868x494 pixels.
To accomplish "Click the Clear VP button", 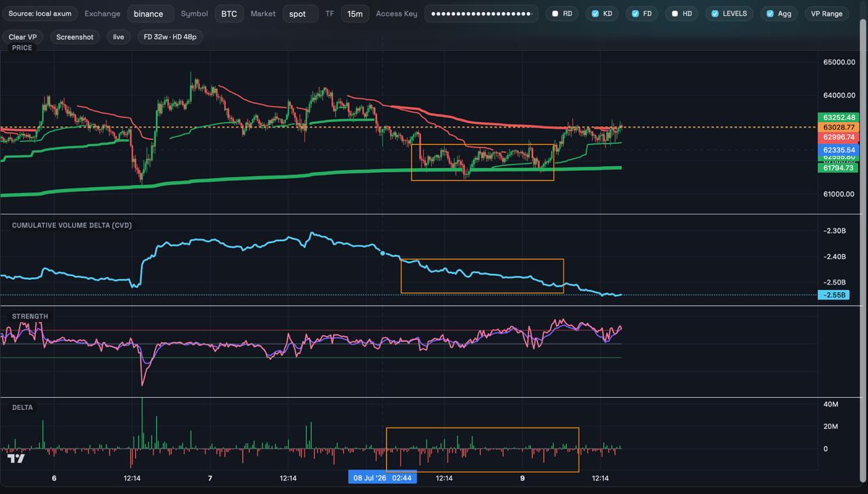I will [22, 37].
